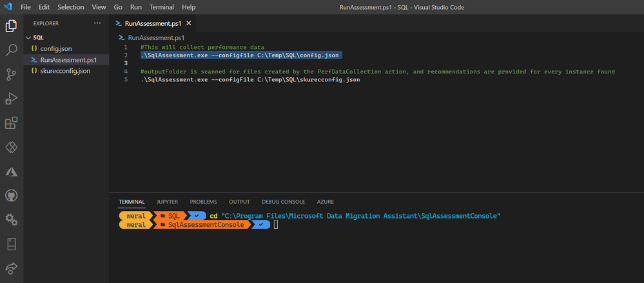The width and height of the screenshot is (644, 283).
Task: Open Explorer's more actions ellipsis
Action: pyautogui.click(x=97, y=23)
